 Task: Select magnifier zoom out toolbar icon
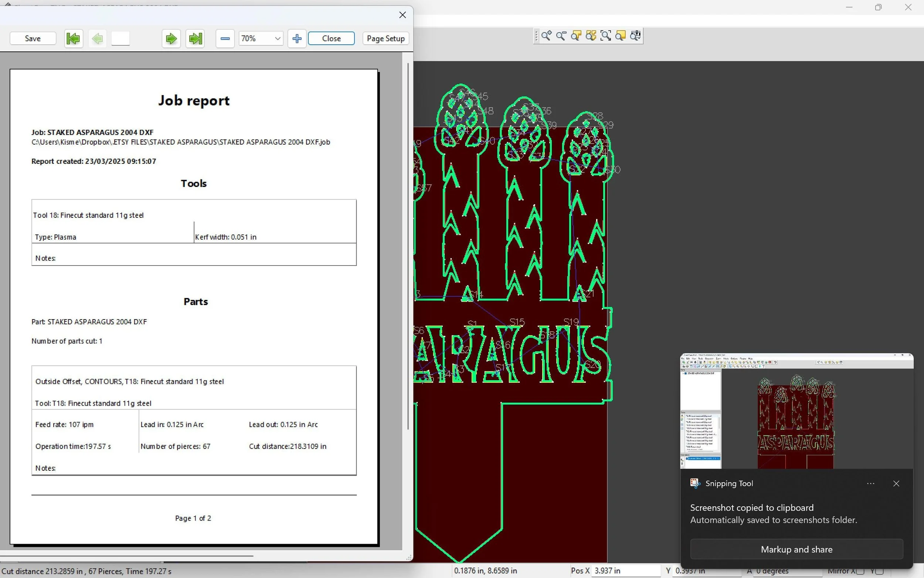point(561,36)
